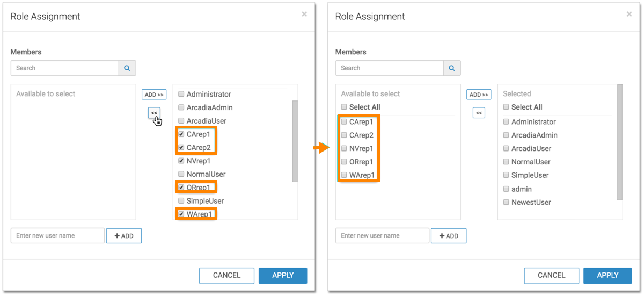Uncheck the checked WArep1 member
Screen dimensions: 644x295
coord(181,214)
